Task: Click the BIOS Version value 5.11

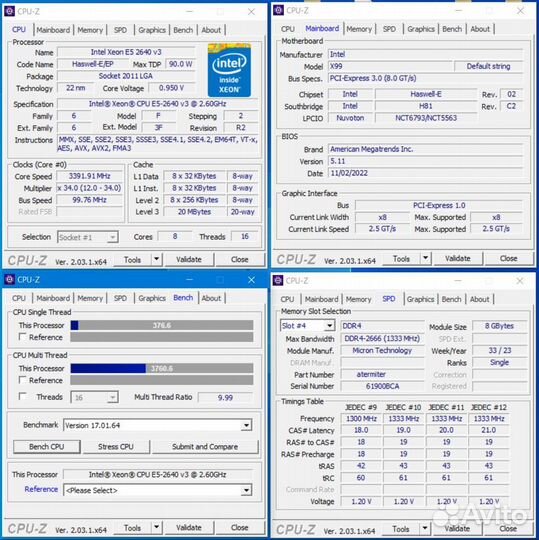Action: click(x=425, y=161)
